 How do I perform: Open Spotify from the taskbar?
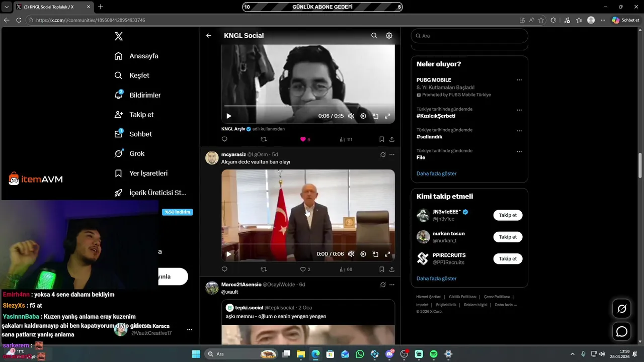click(434, 354)
